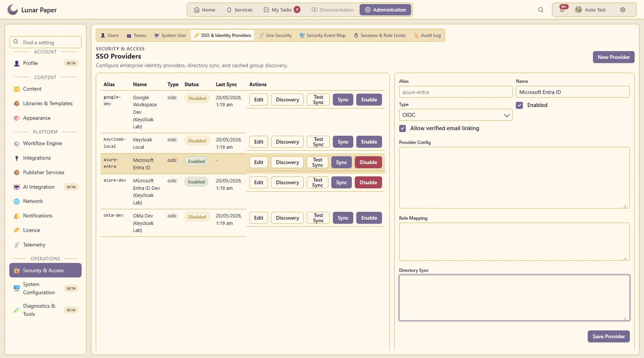The width and height of the screenshot is (644, 358).
Task: Click the Network globe icon
Action: 17,201
